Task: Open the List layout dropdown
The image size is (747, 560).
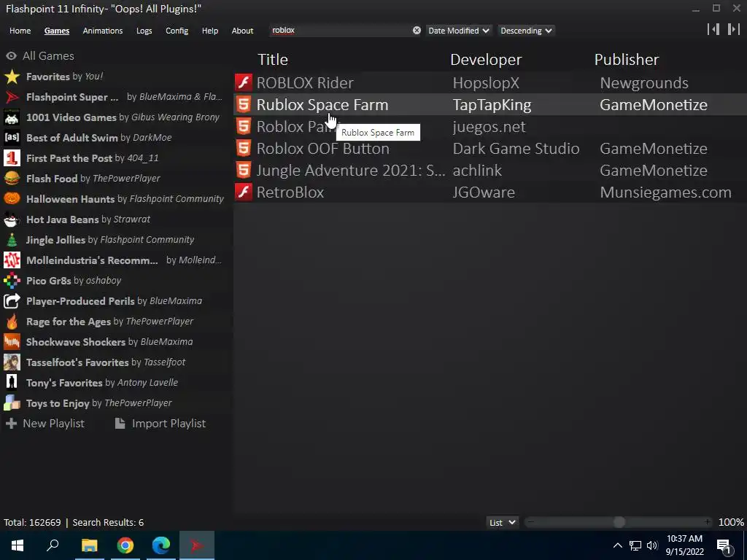Action: click(x=503, y=522)
